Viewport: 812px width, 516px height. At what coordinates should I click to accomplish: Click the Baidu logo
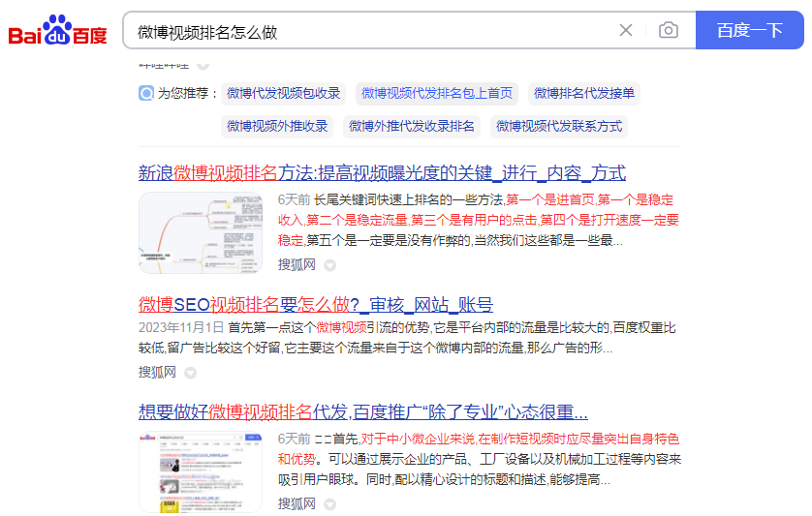(57, 30)
